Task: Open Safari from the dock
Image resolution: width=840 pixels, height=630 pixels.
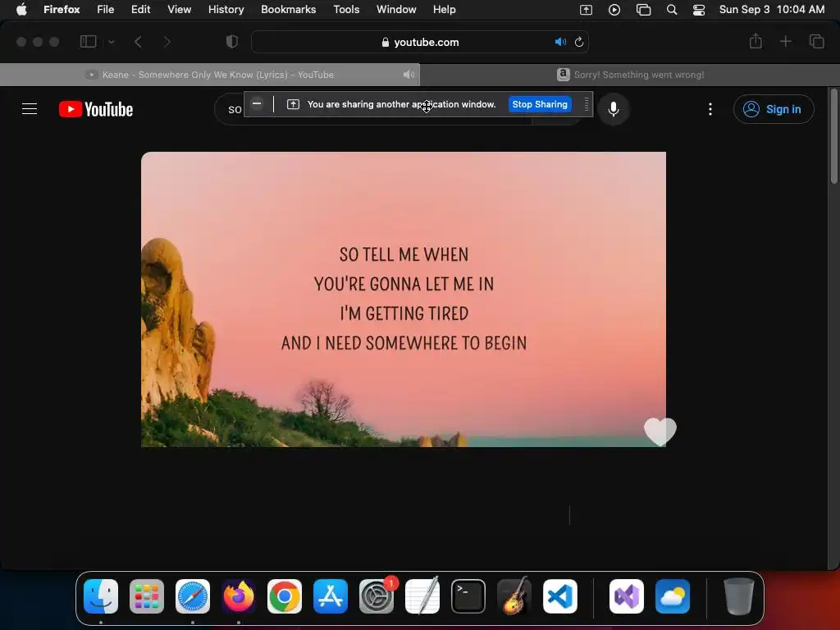Action: 193,596
